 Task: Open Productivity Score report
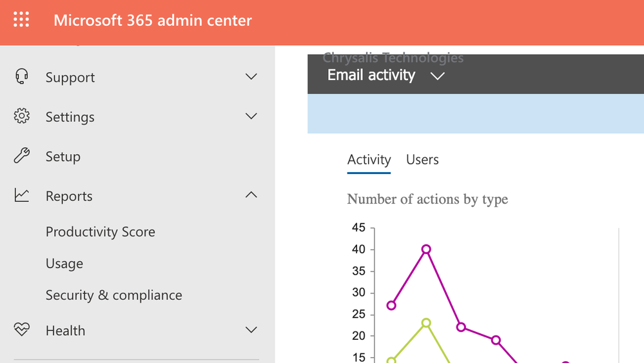coord(101,231)
